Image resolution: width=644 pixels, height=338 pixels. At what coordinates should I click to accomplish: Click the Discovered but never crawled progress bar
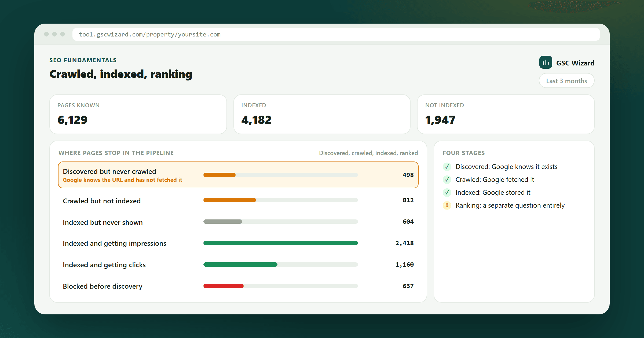281,175
